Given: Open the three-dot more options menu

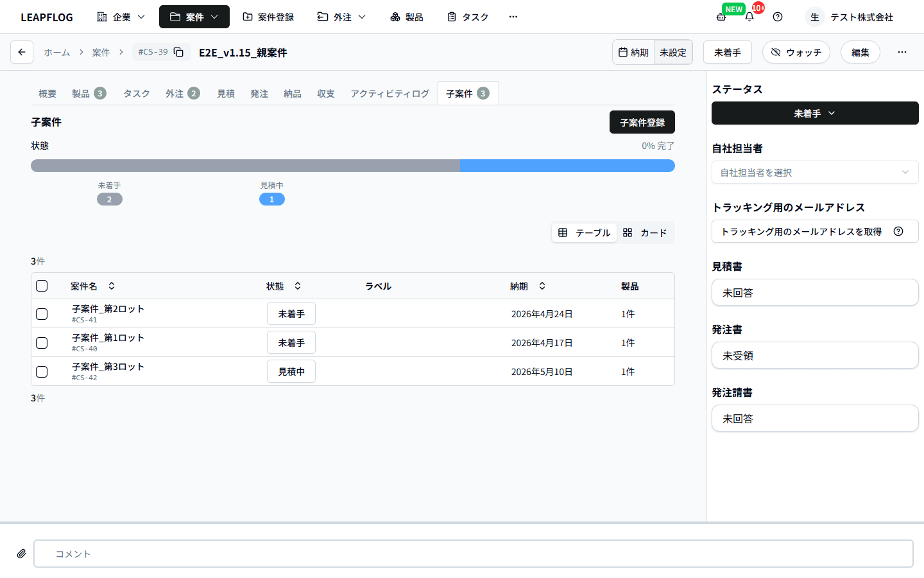Looking at the screenshot, I should coord(902,52).
